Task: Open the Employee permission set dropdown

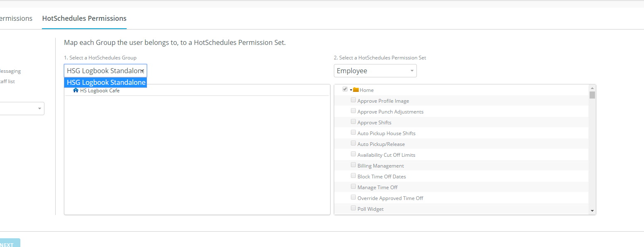Action: pos(375,71)
